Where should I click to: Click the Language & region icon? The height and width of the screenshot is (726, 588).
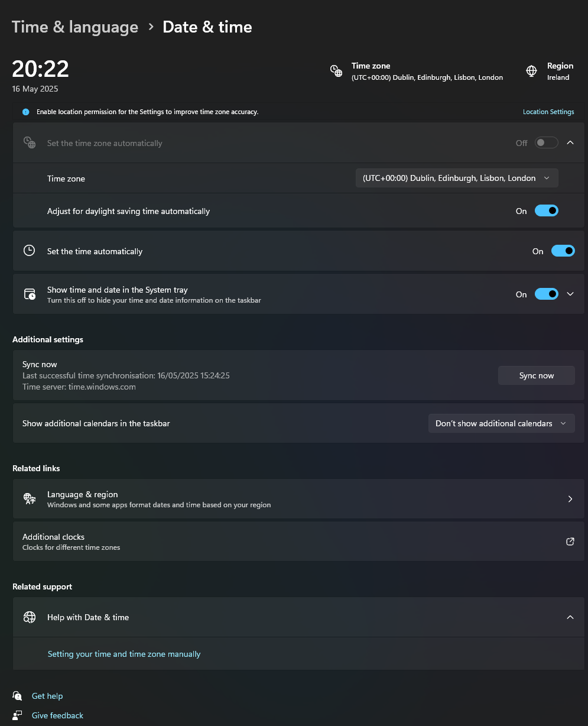click(29, 499)
